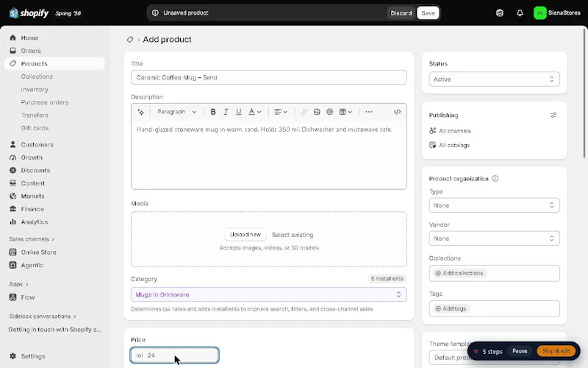Save the unsaved product
Viewport: 588px width, 368px height.
click(428, 13)
